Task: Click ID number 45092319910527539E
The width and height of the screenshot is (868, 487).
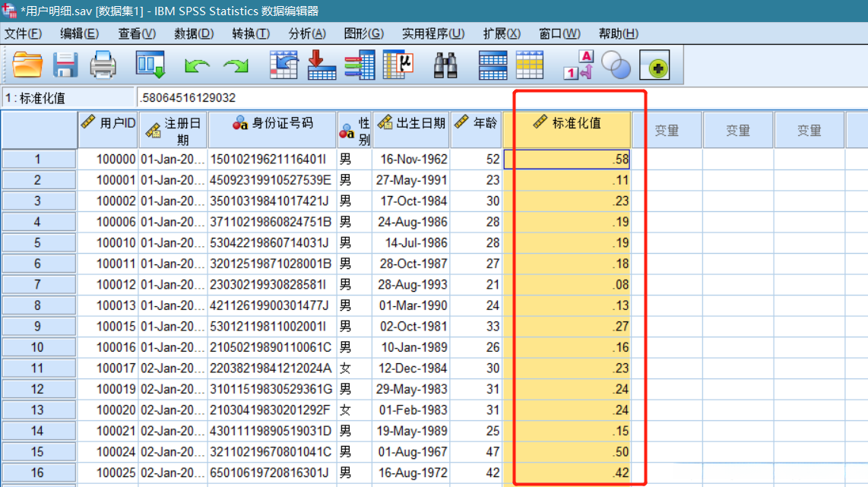Action: pos(272,180)
